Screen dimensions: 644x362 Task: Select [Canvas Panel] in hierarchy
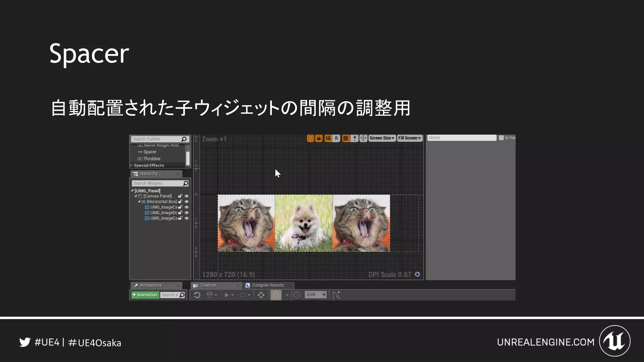(x=158, y=196)
